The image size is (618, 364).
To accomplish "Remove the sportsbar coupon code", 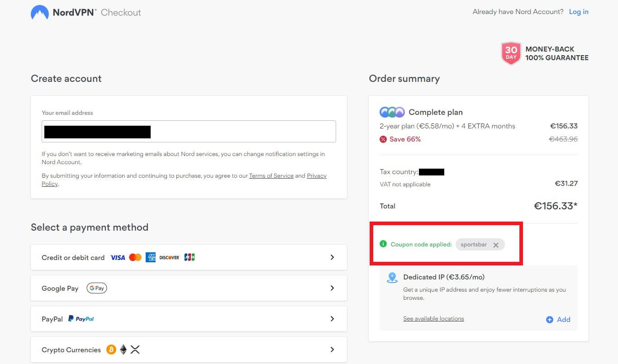I will [496, 245].
